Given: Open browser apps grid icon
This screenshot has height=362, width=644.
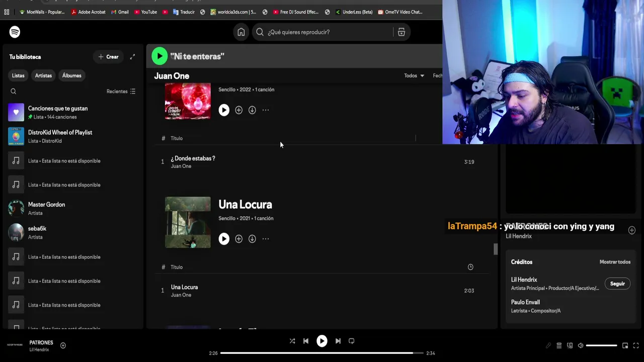Looking at the screenshot, I should coord(7,12).
